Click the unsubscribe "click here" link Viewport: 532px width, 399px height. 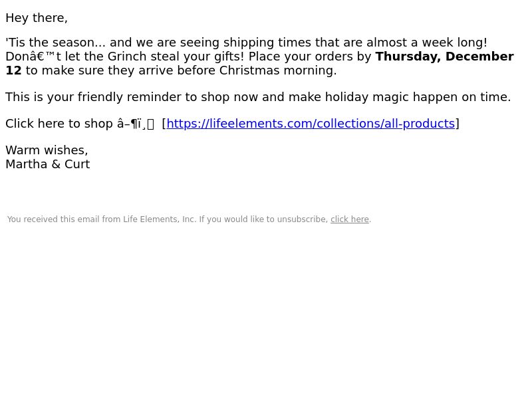tap(350, 219)
